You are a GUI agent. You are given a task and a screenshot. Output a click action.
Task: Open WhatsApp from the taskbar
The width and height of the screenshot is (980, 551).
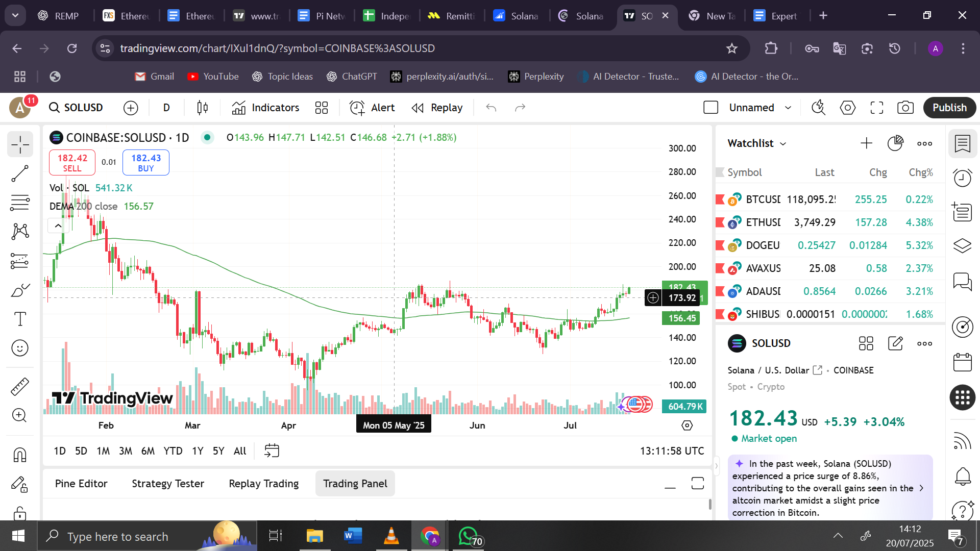[x=469, y=536]
